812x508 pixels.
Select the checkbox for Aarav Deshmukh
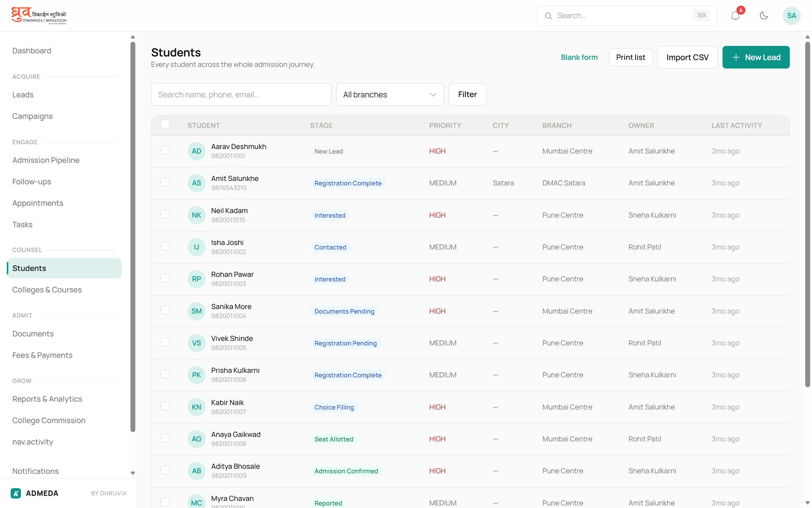(x=165, y=150)
